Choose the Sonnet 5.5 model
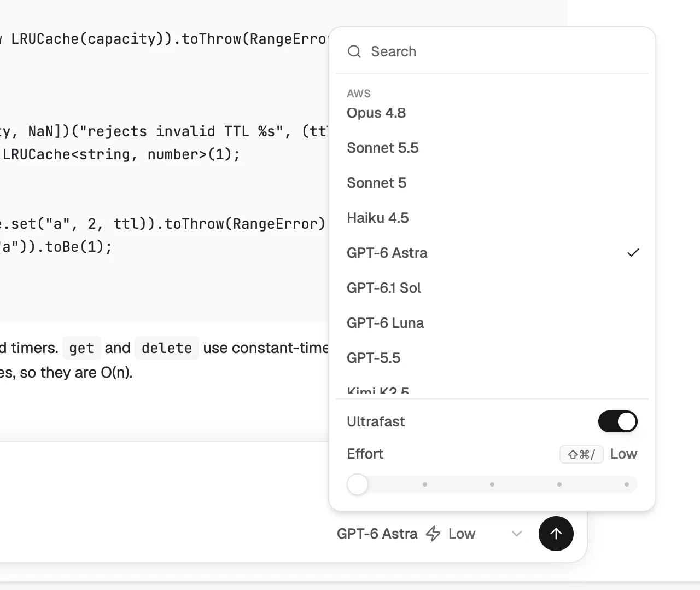 [x=492, y=148]
